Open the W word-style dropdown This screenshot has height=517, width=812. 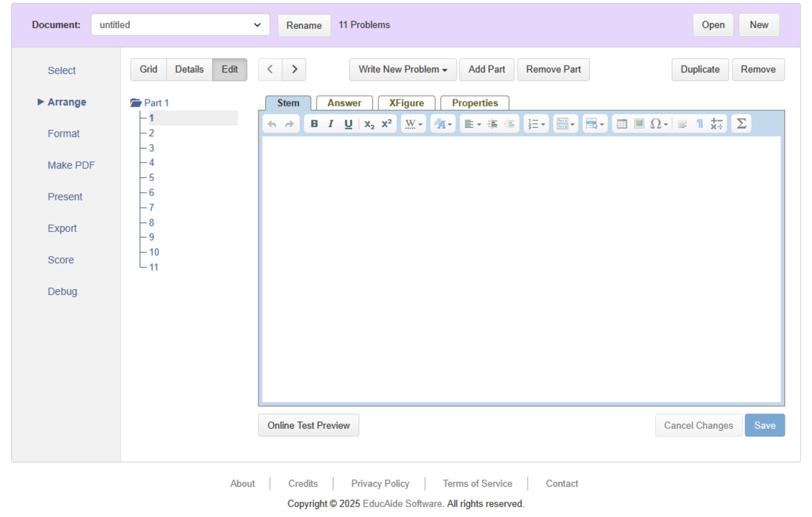(x=414, y=124)
